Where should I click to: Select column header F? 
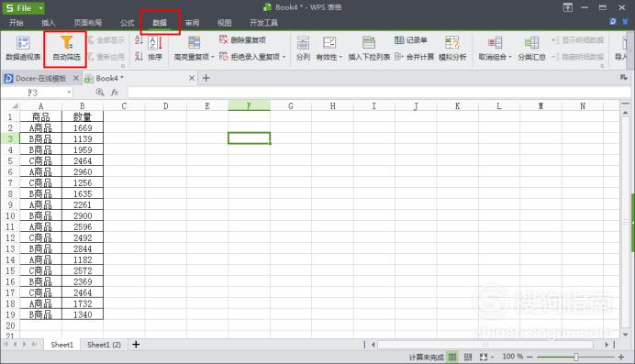click(x=249, y=106)
